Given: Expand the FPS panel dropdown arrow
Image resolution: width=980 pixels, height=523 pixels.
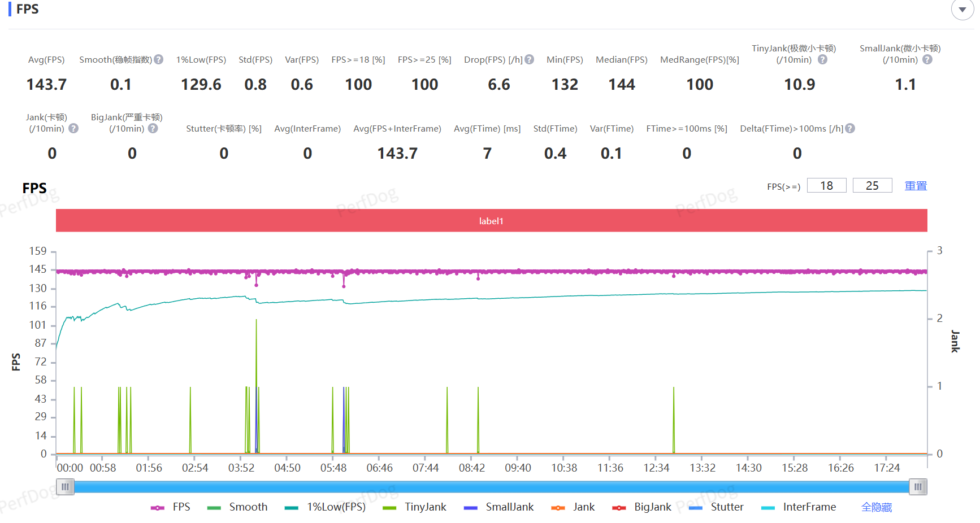Looking at the screenshot, I should pyautogui.click(x=962, y=10).
